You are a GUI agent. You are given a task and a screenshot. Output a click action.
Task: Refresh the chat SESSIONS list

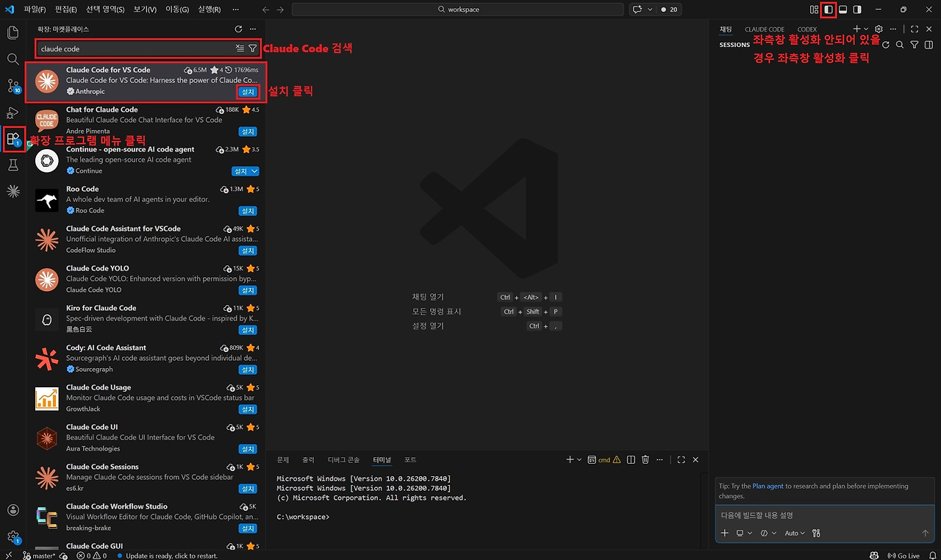click(x=886, y=45)
